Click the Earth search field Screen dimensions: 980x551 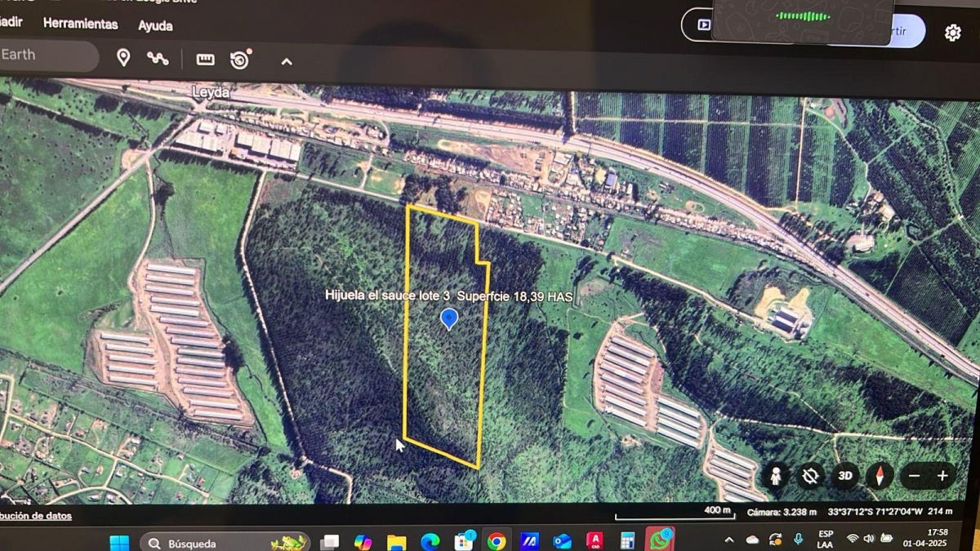45,55
